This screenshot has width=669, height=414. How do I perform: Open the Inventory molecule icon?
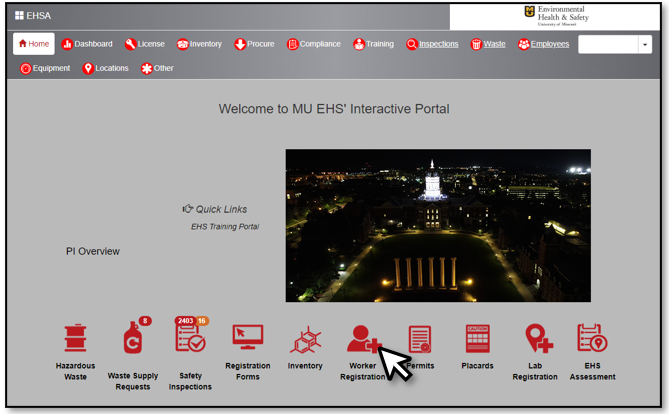click(x=305, y=340)
